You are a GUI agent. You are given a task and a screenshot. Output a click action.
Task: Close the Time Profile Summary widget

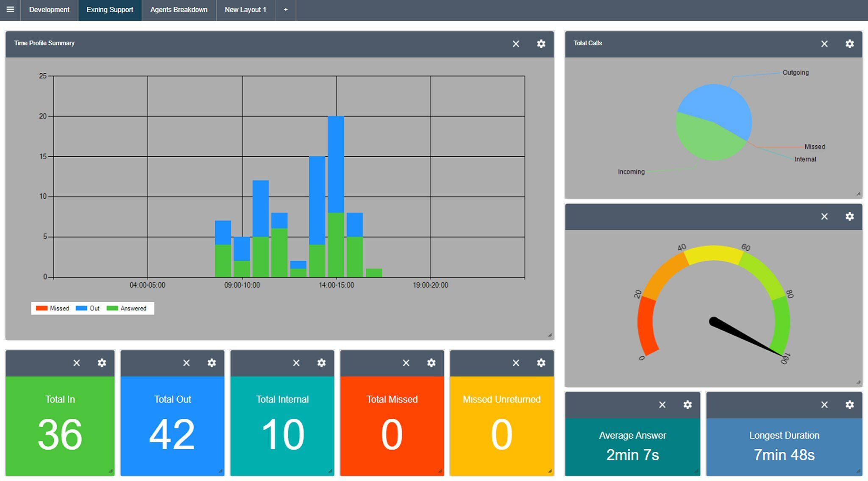[x=516, y=44]
